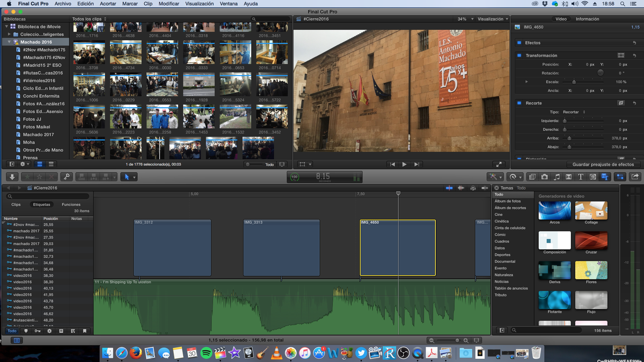Image resolution: width=644 pixels, height=362 pixels.
Task: Toggle the timeline index button
Action: [16, 340]
